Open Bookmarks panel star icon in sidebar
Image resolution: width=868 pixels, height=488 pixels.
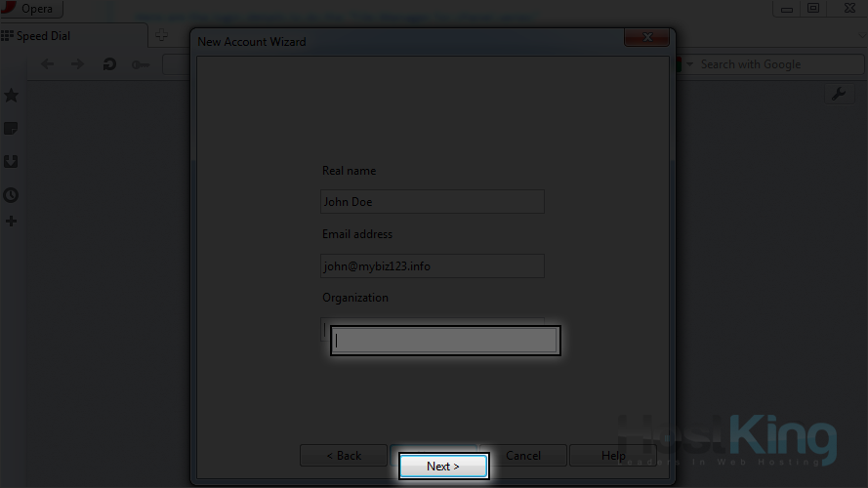12,95
